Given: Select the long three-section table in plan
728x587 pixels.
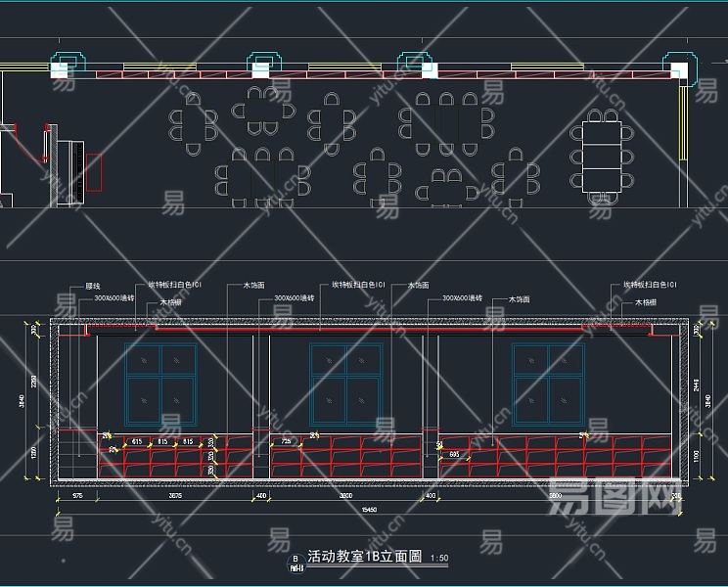Looking at the screenshot, I should point(602,157).
